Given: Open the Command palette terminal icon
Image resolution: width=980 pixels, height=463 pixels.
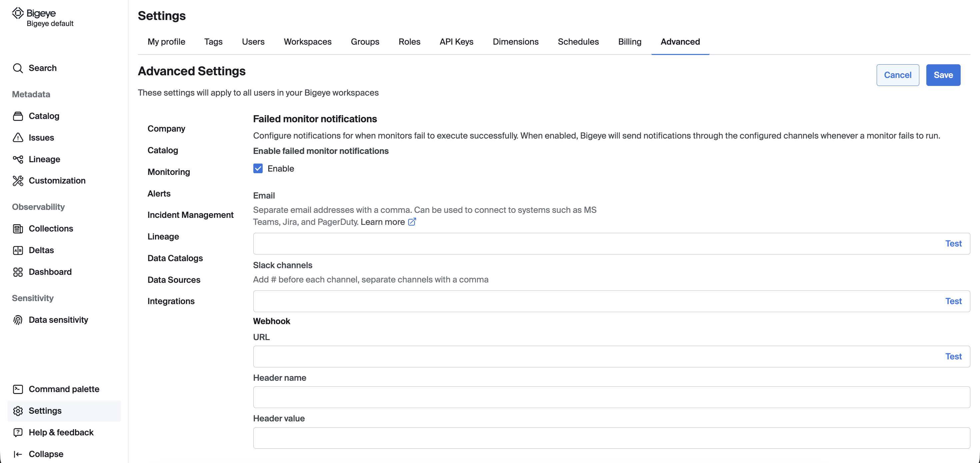Looking at the screenshot, I should pyautogui.click(x=18, y=389).
